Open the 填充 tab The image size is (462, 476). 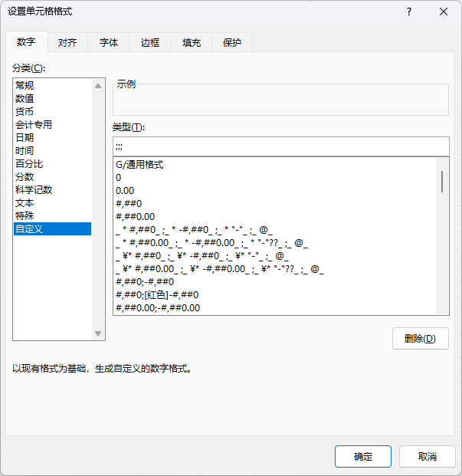(x=192, y=43)
